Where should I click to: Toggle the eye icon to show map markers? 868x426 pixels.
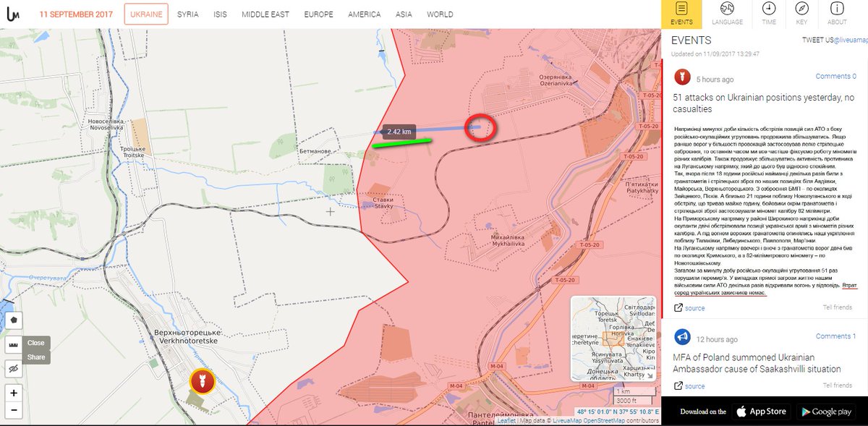pyautogui.click(x=14, y=368)
